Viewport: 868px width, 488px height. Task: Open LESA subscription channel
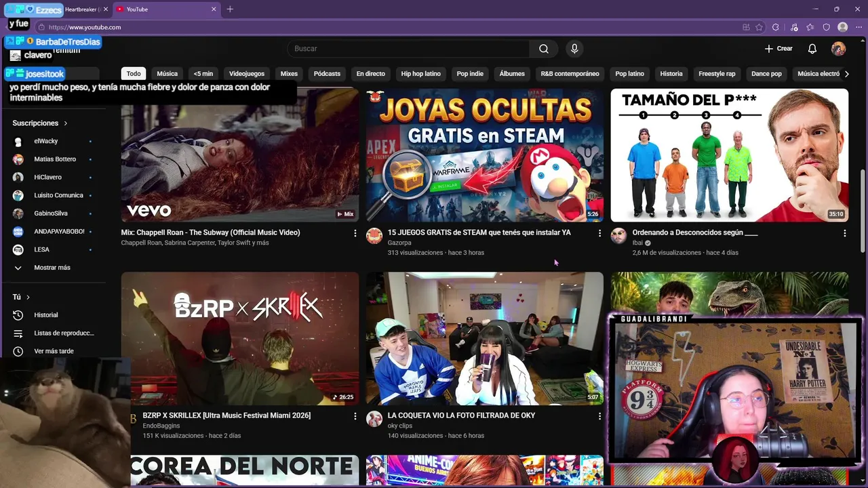pos(52,249)
